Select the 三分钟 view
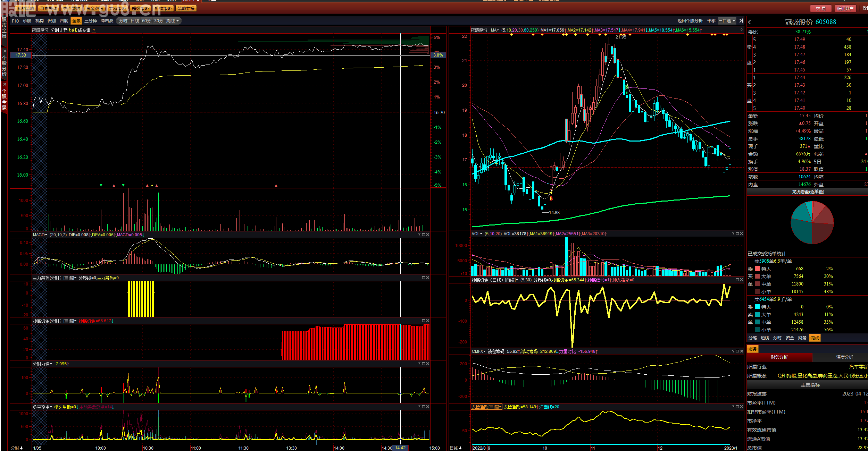The width and height of the screenshot is (868, 451). (90, 21)
